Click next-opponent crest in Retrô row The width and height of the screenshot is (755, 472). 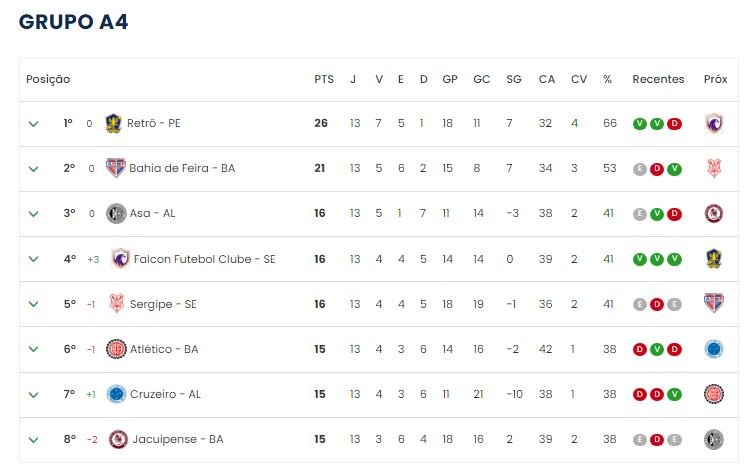(714, 123)
